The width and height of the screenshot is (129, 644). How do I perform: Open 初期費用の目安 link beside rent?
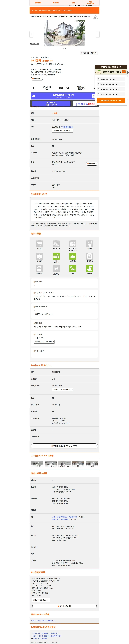[x=67, y=127]
